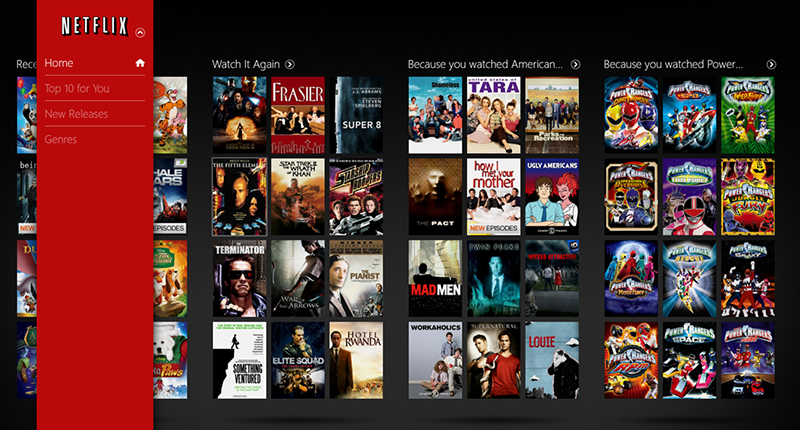
Task: Open Power Rangers Jungle Fury poster
Action: (x=748, y=197)
